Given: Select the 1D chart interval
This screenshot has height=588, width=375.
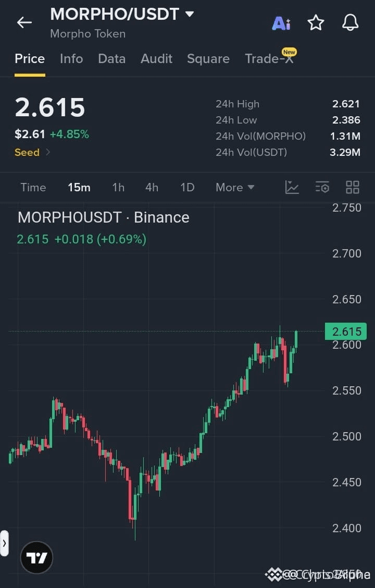Looking at the screenshot, I should coord(187,187).
